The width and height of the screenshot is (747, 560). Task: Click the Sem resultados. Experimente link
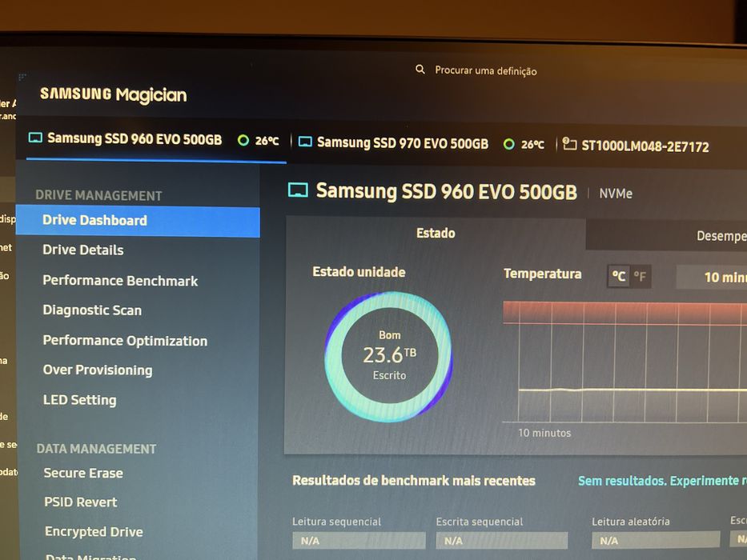coord(662,481)
